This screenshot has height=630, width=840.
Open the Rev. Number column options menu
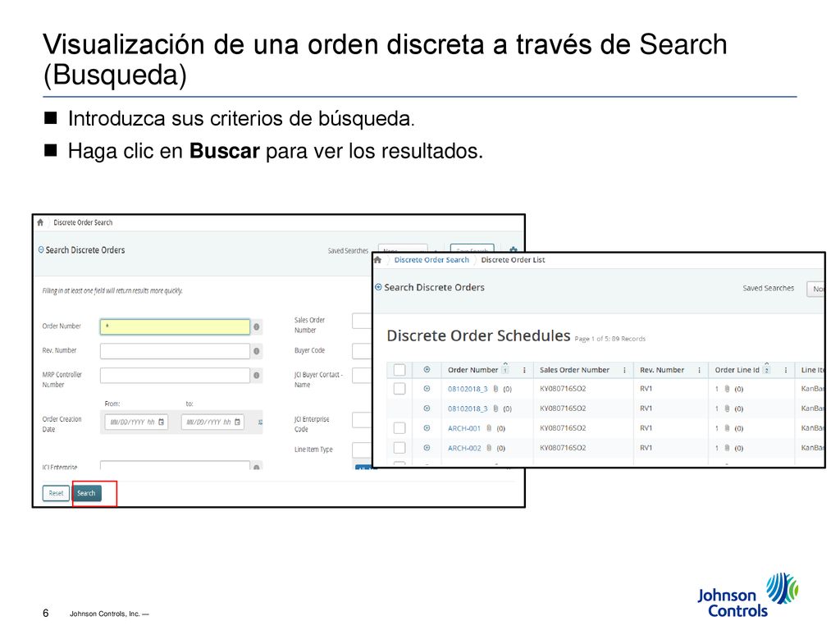[x=699, y=370]
